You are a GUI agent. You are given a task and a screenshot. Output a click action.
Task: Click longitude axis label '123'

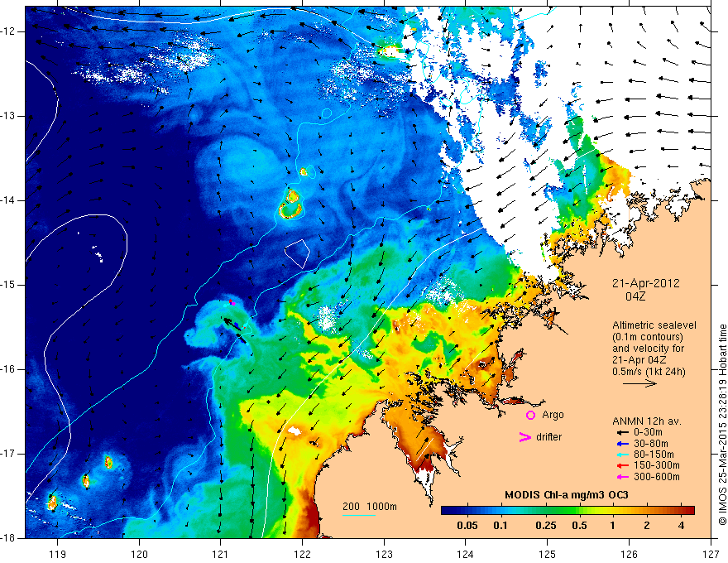click(384, 554)
